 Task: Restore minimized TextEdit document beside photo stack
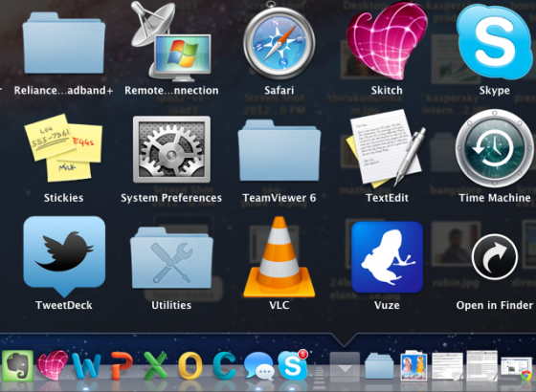point(448,366)
